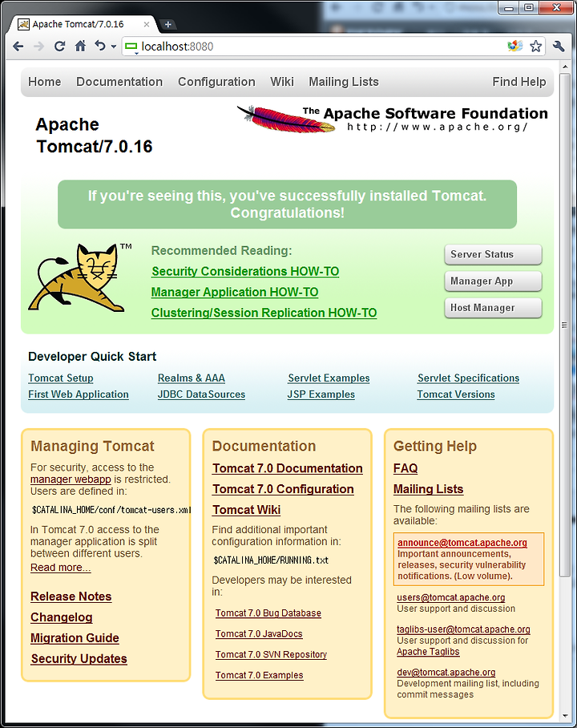Click the Tomcat cat mascot image

[80, 277]
